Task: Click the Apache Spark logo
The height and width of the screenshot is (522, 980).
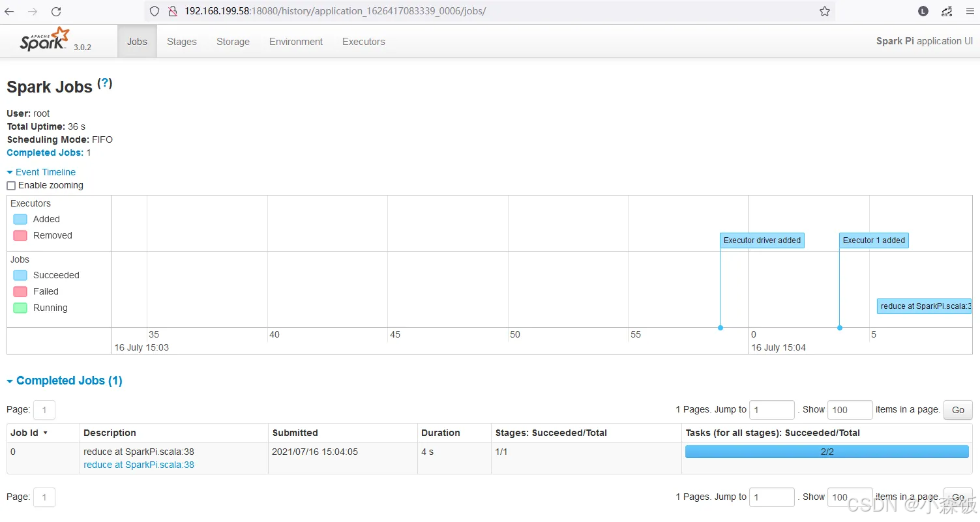Action: [44, 40]
